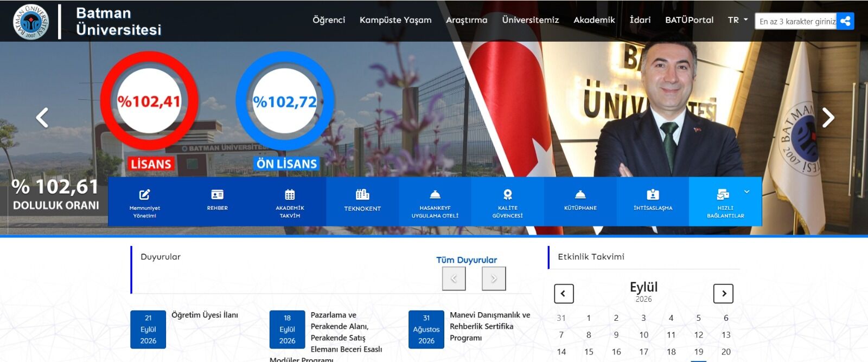Viewport: 868px width, 362px height.
Task: Go to previous month in calendar
Action: 564,294
